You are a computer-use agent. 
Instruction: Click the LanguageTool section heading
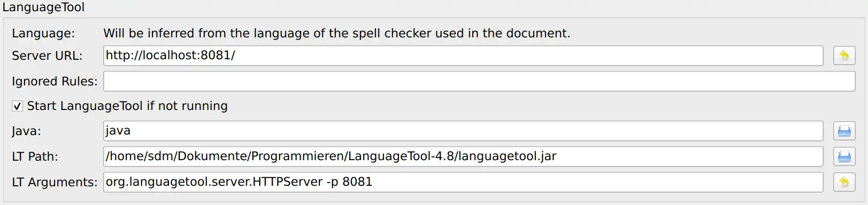click(x=43, y=7)
